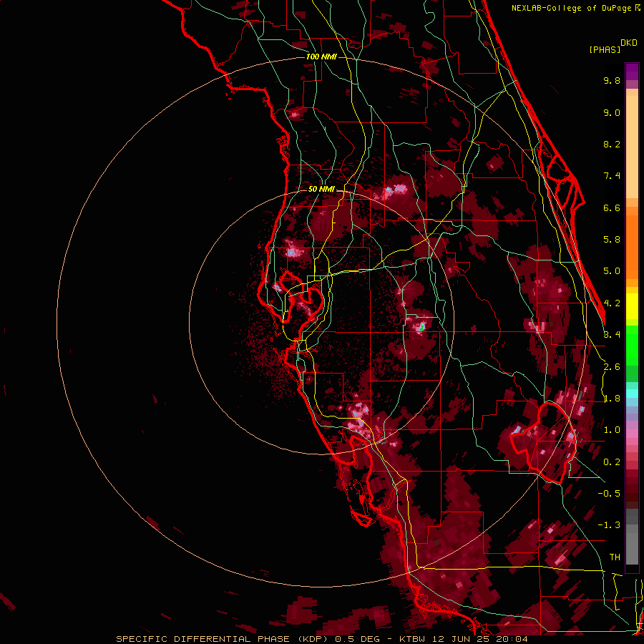The height and width of the screenshot is (644, 644).
Task: Click the 100 NMI range ring label
Action: click(321, 57)
